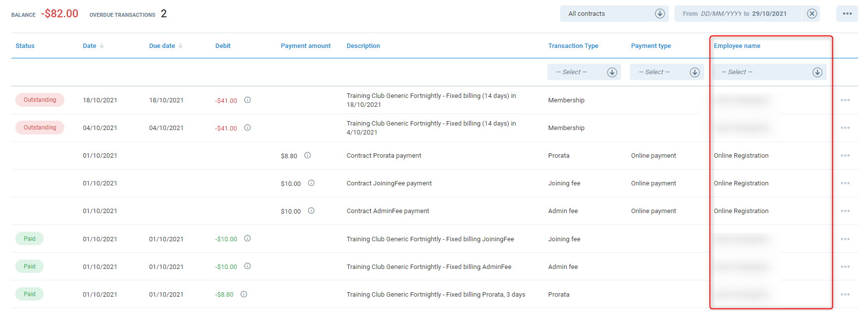Click info icon next to $8.80 payment
Image resolution: width=868 pixels, height=311 pixels.
(307, 155)
